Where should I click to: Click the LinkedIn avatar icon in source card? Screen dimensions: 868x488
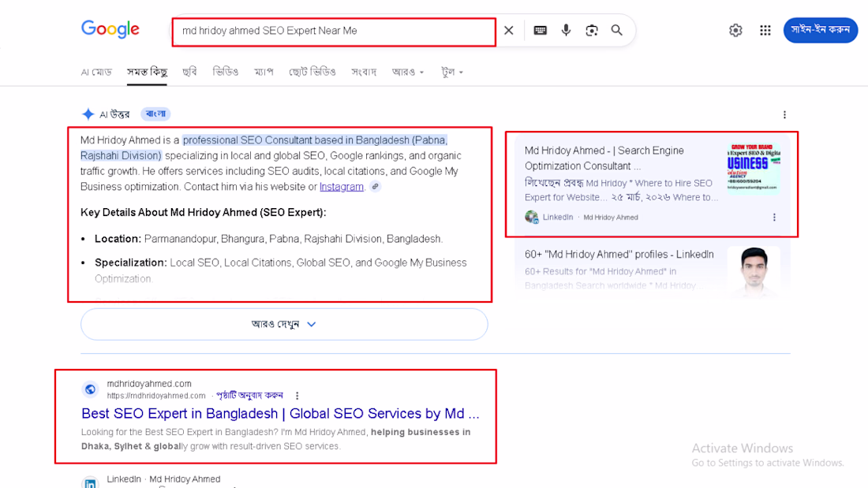point(531,217)
